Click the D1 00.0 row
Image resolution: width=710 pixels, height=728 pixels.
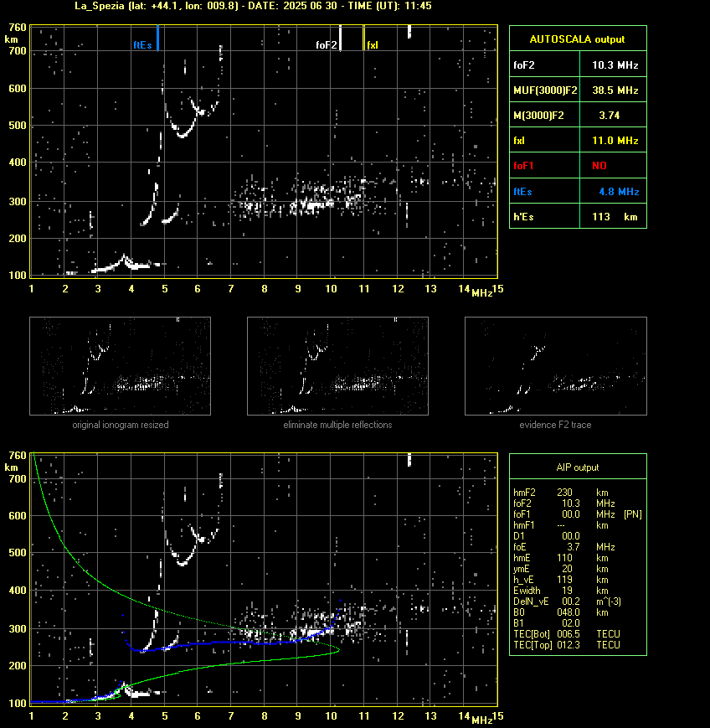click(547, 536)
